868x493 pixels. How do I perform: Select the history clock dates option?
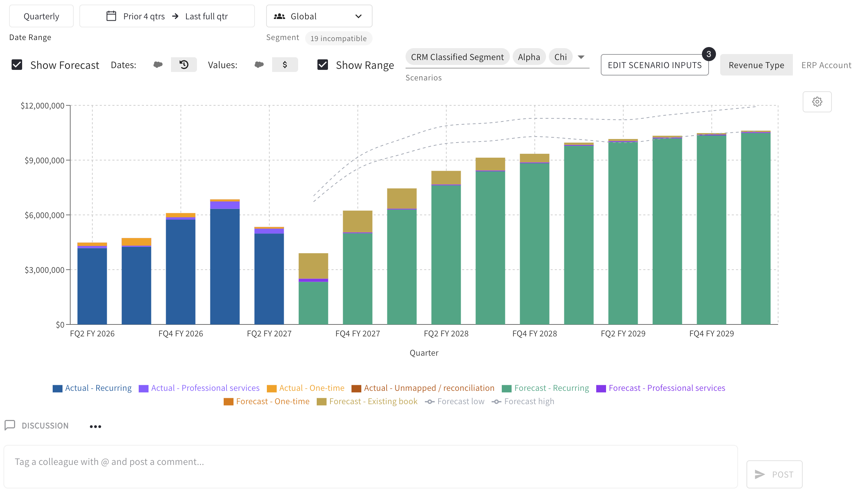184,65
